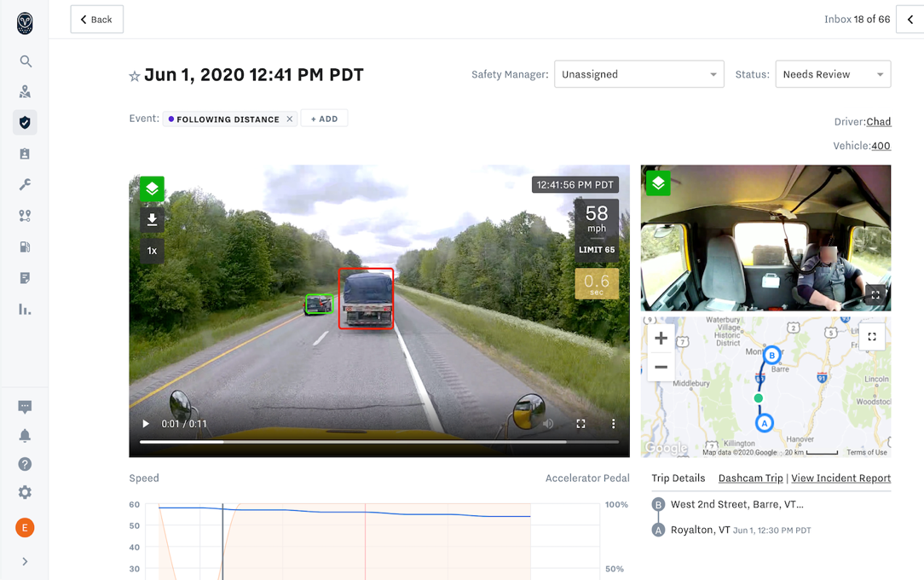Download the dashcam video
Image resolution: width=924 pixels, height=580 pixels.
pos(152,219)
